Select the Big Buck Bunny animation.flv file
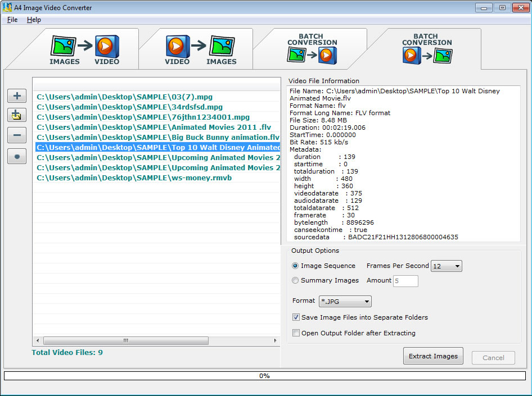Image resolution: width=532 pixels, height=396 pixels. point(157,137)
